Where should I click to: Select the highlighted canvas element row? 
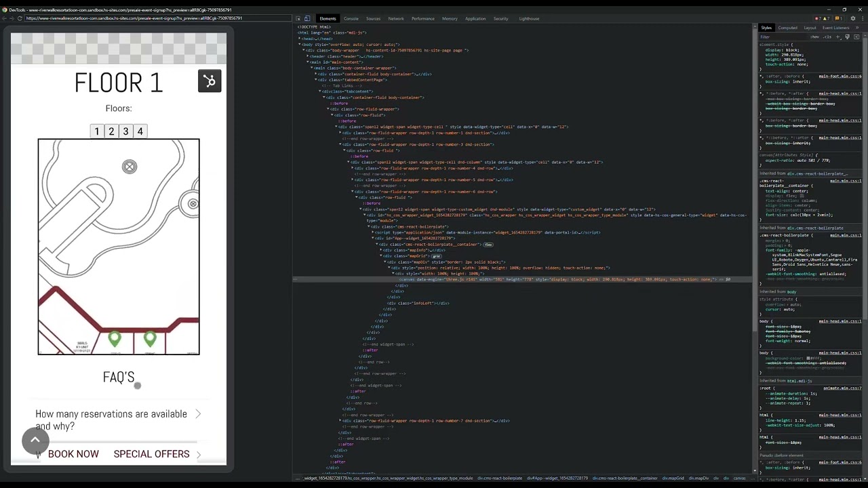coord(522,279)
